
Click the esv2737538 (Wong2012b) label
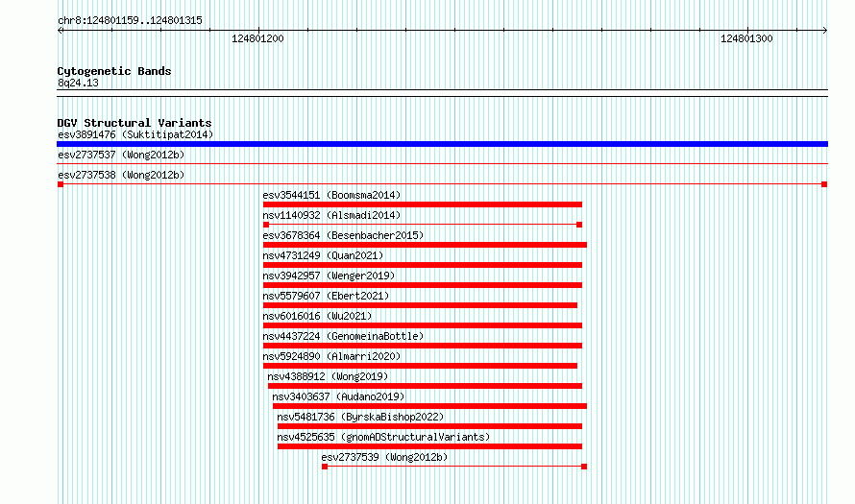pyautogui.click(x=121, y=175)
